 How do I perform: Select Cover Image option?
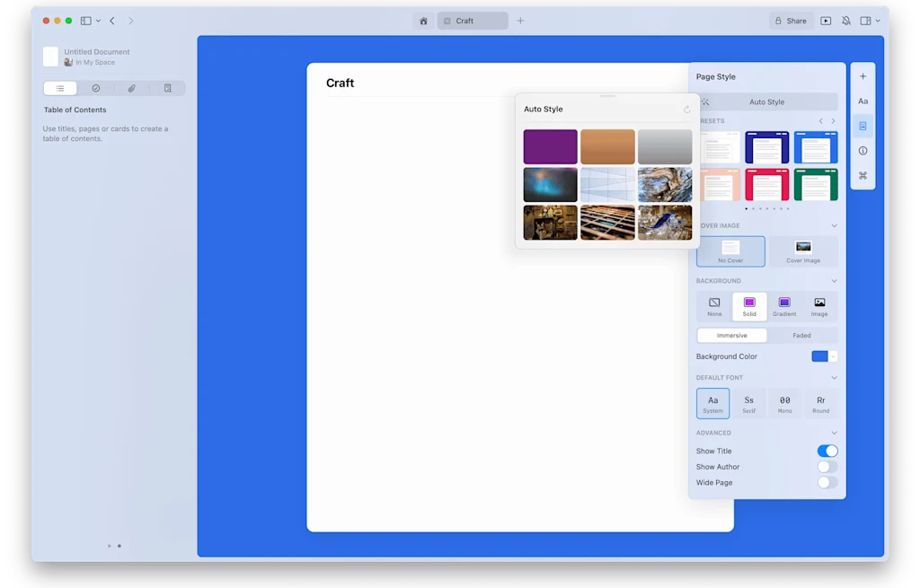click(x=803, y=251)
